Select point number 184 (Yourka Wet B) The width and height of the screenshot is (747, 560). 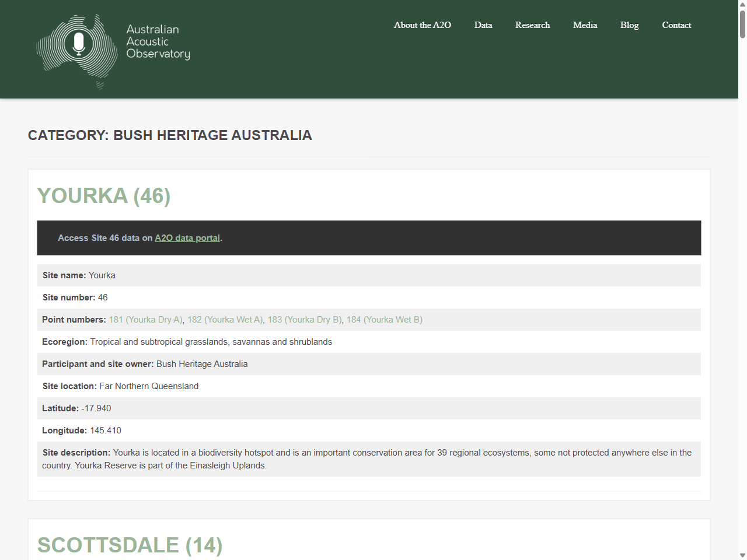coord(384,320)
